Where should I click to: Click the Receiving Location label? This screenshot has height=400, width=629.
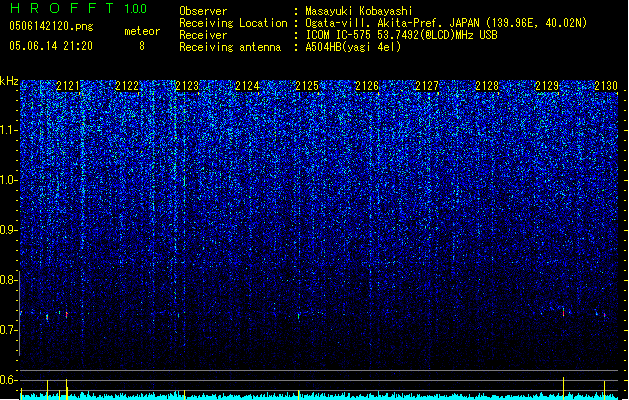(x=233, y=23)
